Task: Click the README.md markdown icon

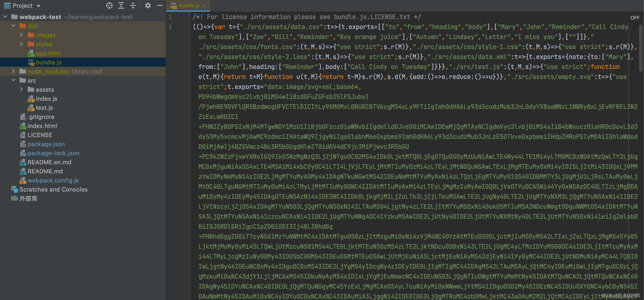Action: click(x=23, y=171)
